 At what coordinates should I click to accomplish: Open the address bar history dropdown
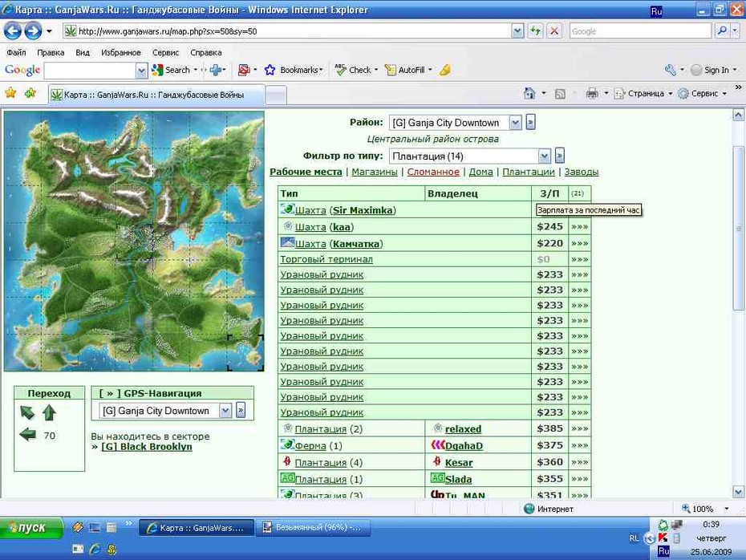(517, 31)
